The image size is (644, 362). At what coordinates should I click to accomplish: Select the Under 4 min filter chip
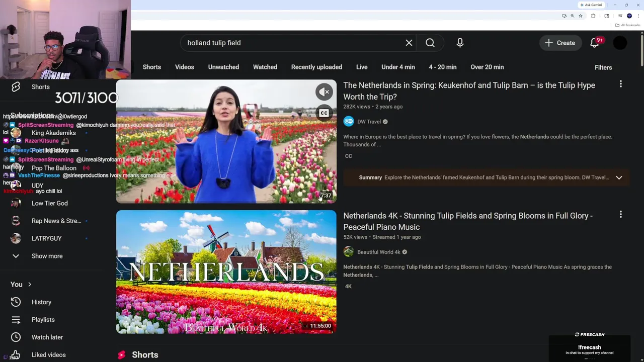398,67
